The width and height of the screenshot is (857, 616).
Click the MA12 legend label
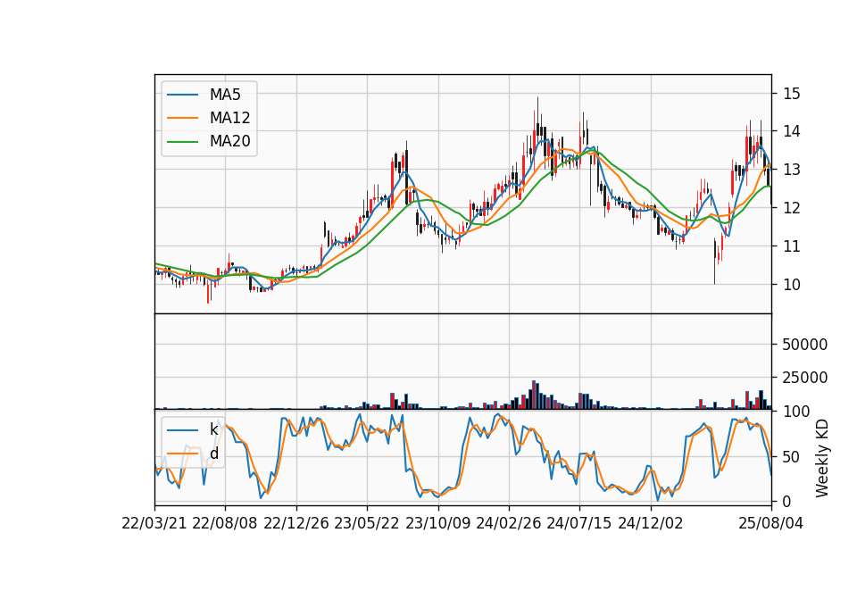click(x=229, y=118)
